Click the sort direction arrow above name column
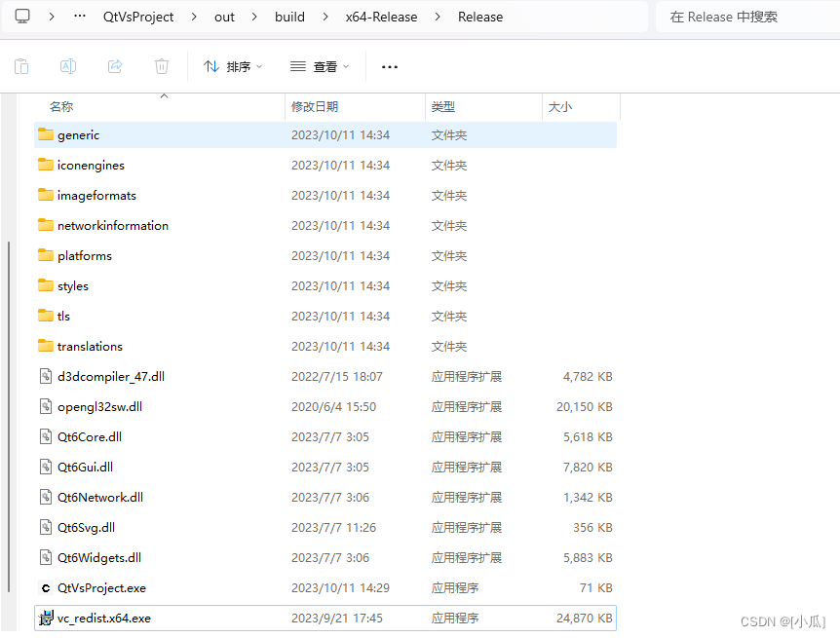This screenshot has width=840, height=638. pos(165,95)
